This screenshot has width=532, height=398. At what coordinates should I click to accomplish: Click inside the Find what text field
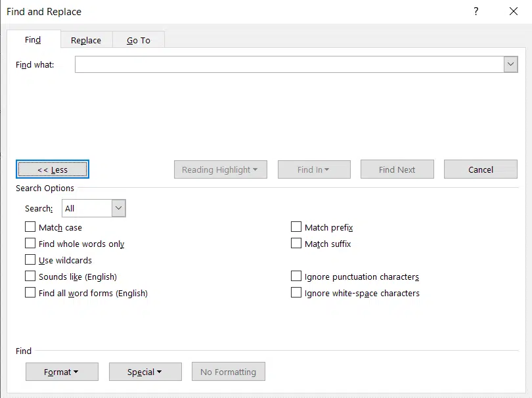tap(290, 64)
